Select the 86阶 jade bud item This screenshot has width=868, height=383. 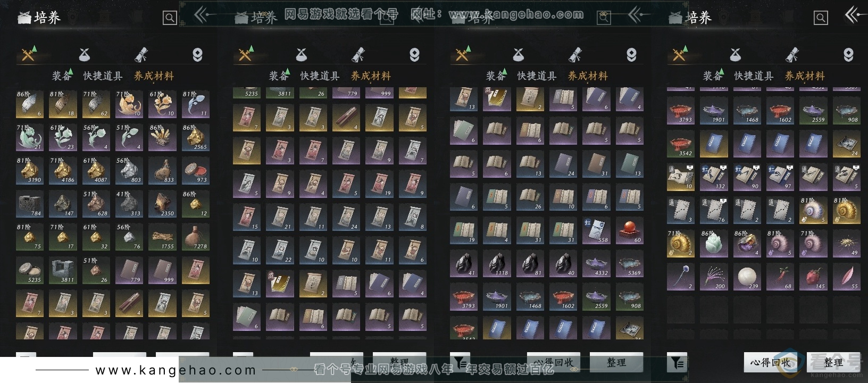click(x=714, y=244)
